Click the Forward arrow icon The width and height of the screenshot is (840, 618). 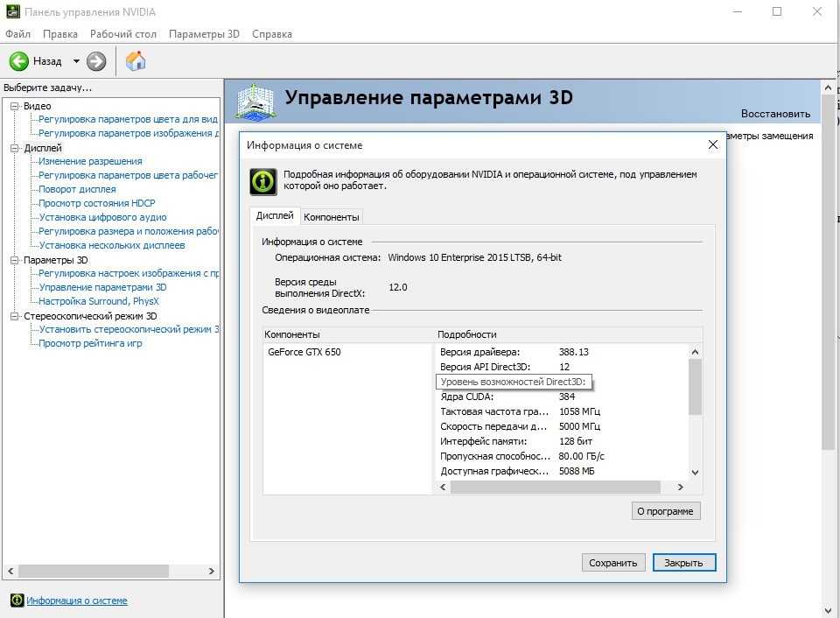coord(96,61)
